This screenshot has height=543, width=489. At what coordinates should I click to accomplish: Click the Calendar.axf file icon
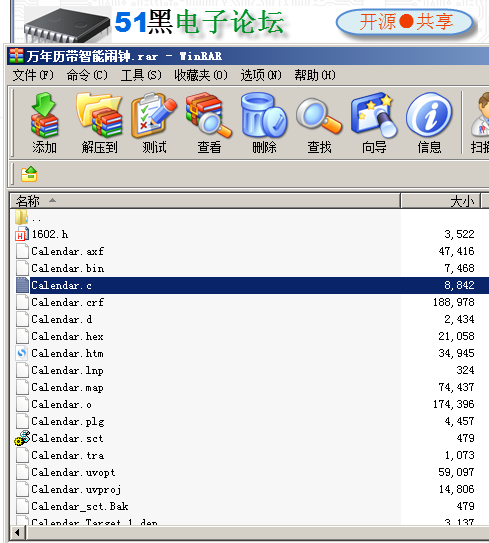[x=23, y=251]
